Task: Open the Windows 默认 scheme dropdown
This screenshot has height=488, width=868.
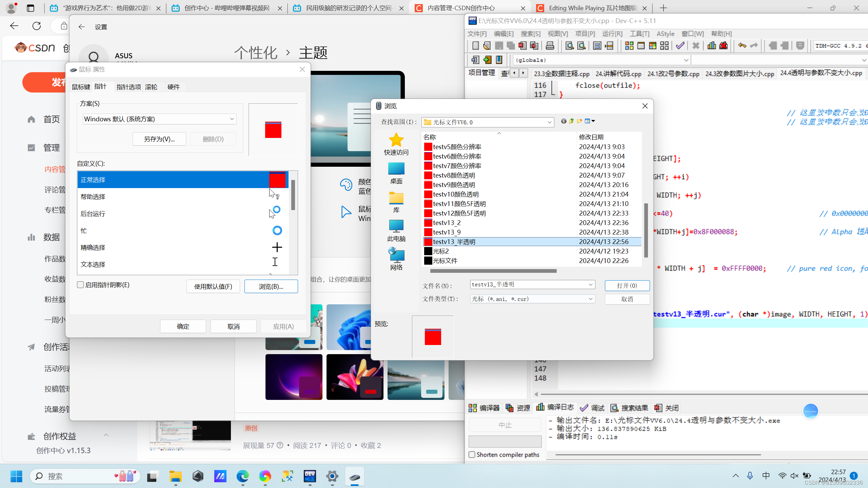Action: click(232, 119)
